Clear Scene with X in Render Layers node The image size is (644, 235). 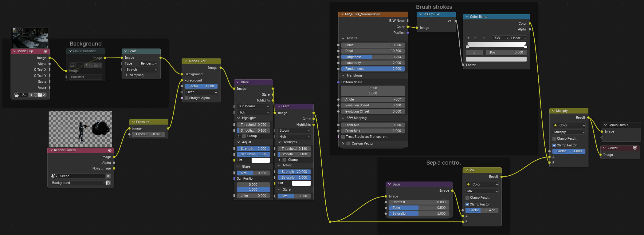(x=108, y=176)
